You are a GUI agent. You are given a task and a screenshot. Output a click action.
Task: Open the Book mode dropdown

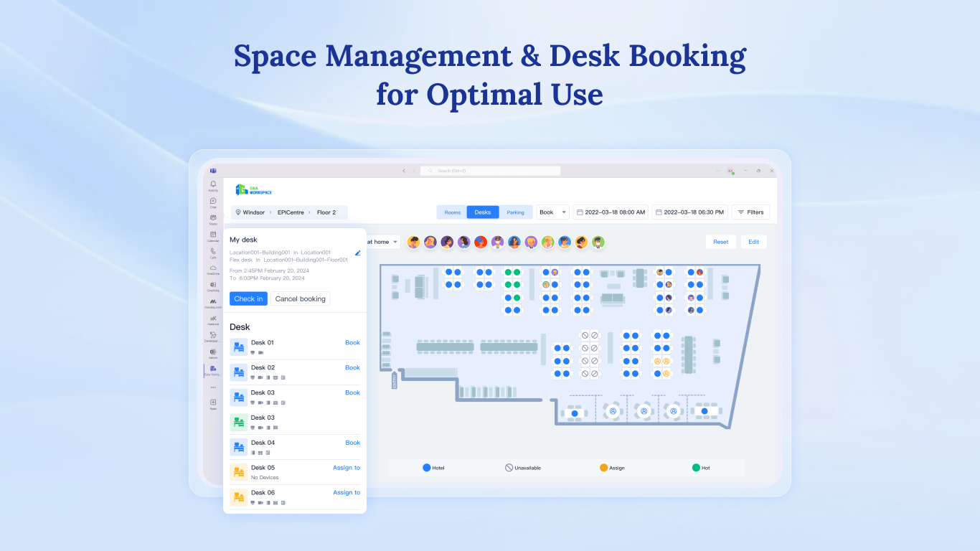[x=552, y=212]
